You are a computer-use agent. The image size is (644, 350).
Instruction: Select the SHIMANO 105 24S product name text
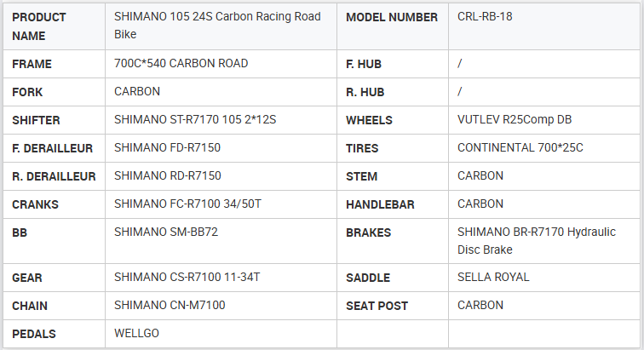pos(217,26)
